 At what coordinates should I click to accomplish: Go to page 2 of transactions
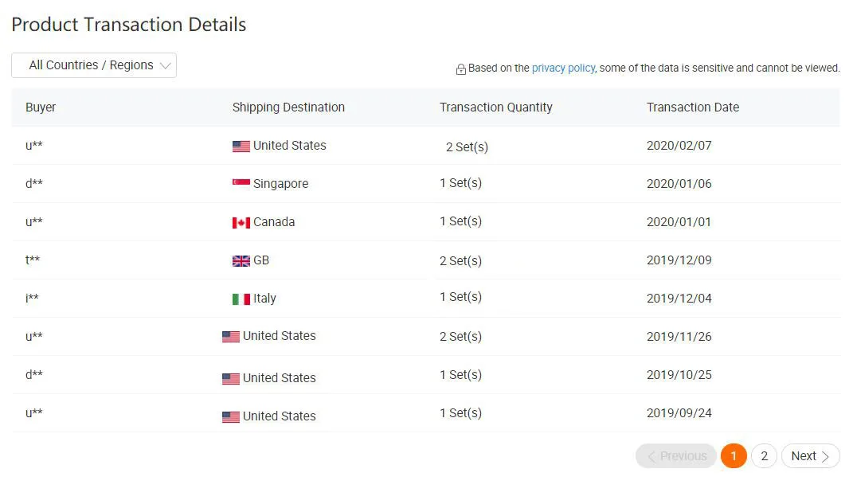[x=764, y=456]
